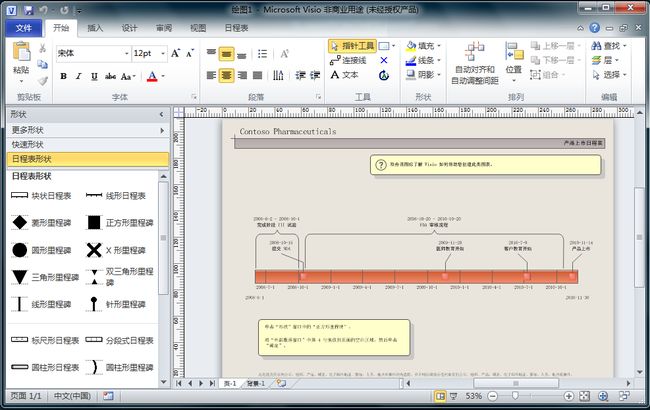Click the Quick Shapes stencil title
The height and width of the screenshot is (410, 650).
(88, 145)
